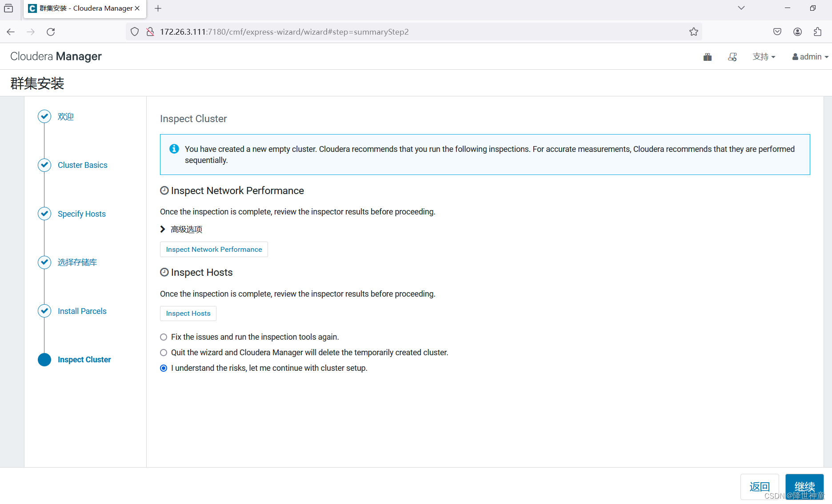Click the 返回 back button
This screenshot has width=832, height=504.
760,487
